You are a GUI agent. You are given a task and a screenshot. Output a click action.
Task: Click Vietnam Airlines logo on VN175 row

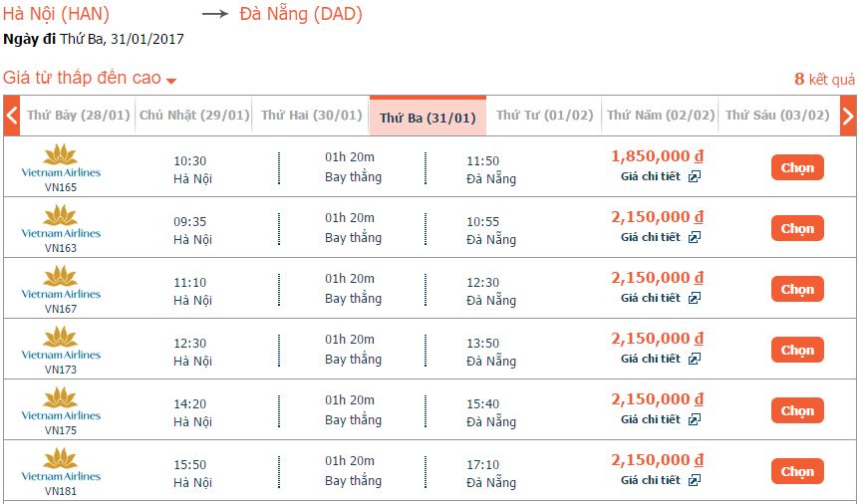(x=61, y=404)
